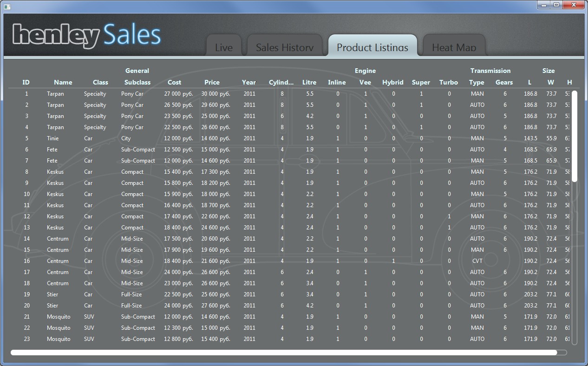Viewport: 588px width, 366px height.
Task: Click the Price column header
Action: tap(212, 82)
